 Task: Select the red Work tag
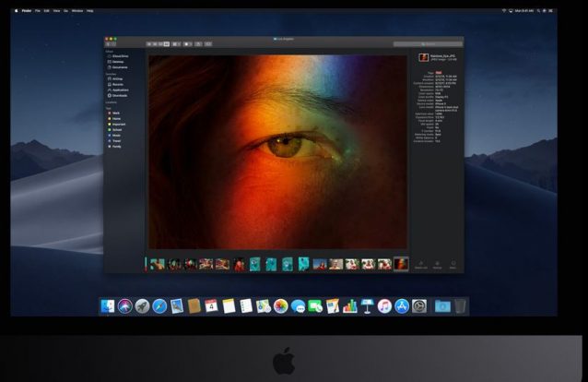pos(117,113)
